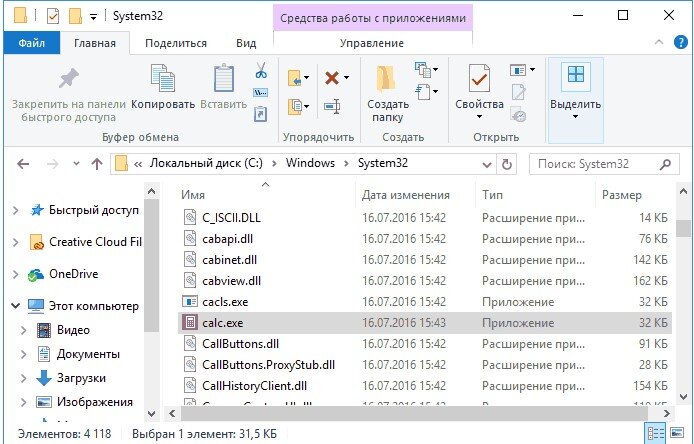Viewport: 694px width, 444px height.
Task: Expand Быстрый доступ tree node
Action: click(16, 210)
